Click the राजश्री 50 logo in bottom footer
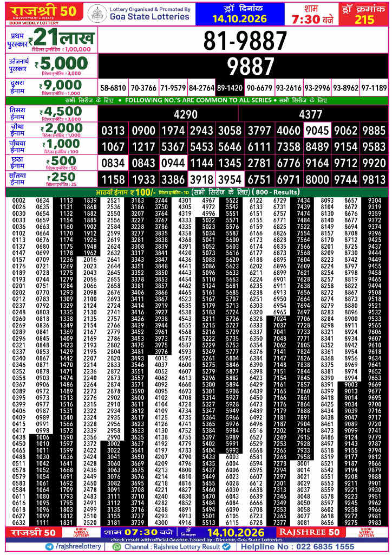This screenshot has width=392, height=555. [34, 532]
